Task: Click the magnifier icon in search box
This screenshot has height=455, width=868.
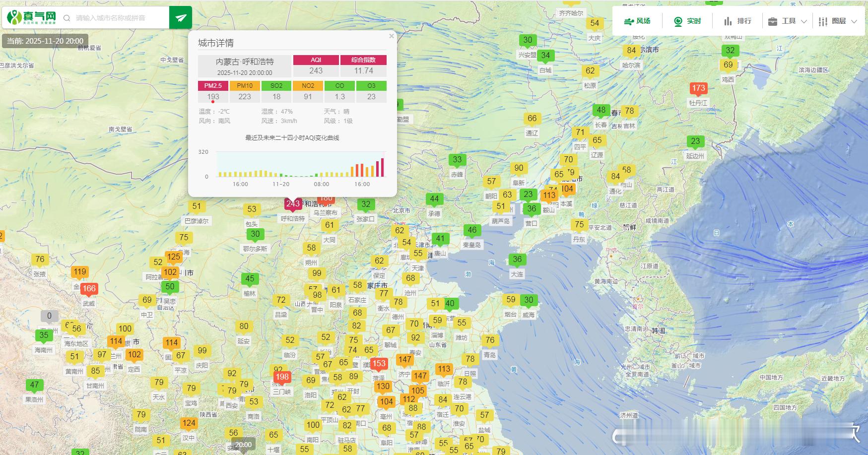Action: (x=67, y=18)
